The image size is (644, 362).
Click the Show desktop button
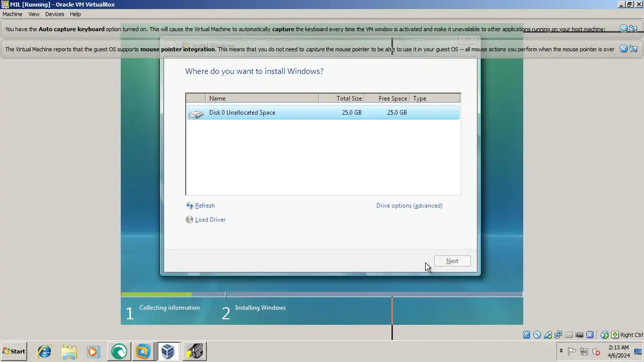point(638,351)
